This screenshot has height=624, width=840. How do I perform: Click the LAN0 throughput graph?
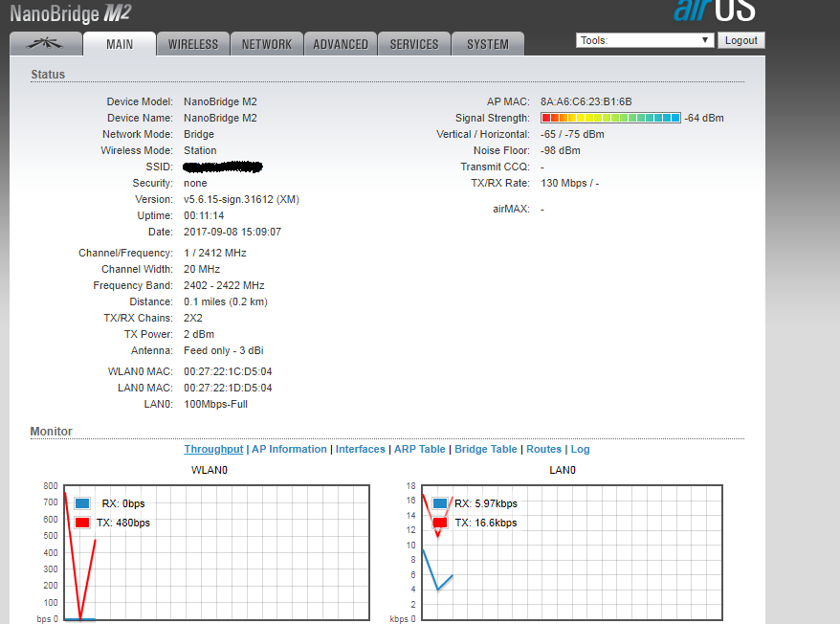pyautogui.click(x=572, y=553)
